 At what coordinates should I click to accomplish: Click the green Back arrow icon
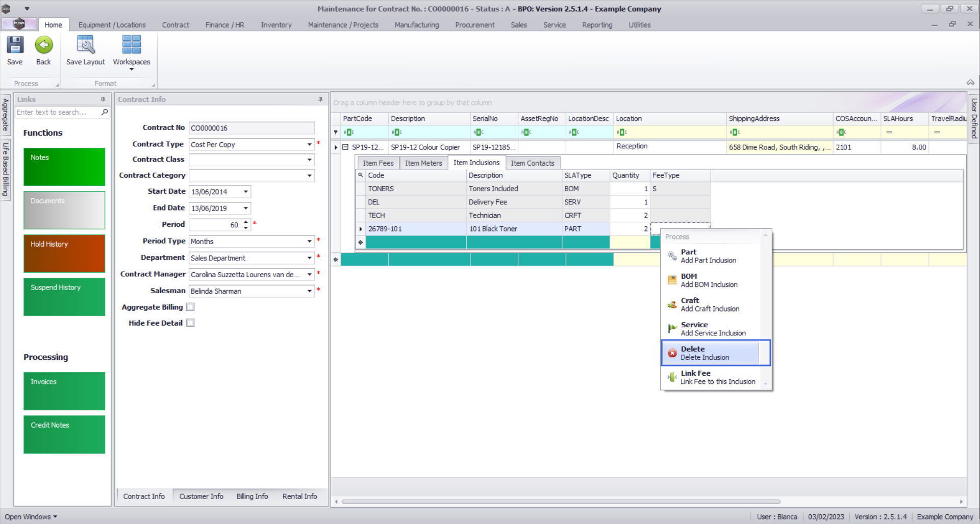point(43,45)
